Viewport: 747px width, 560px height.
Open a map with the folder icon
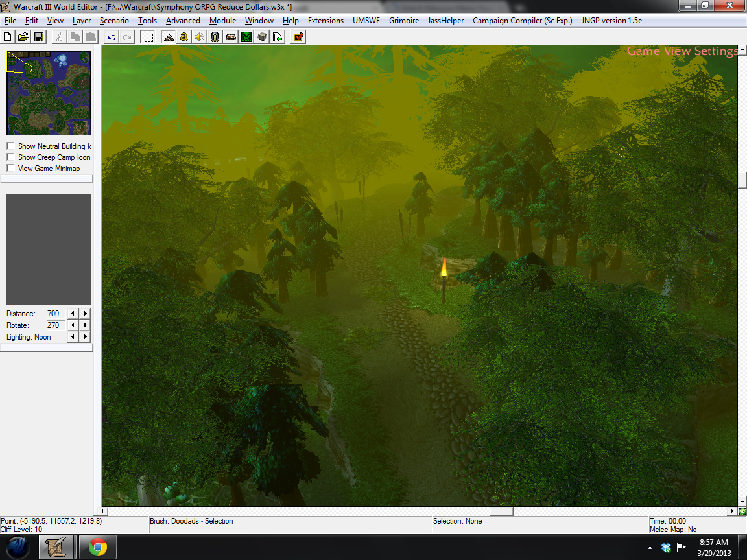point(23,37)
